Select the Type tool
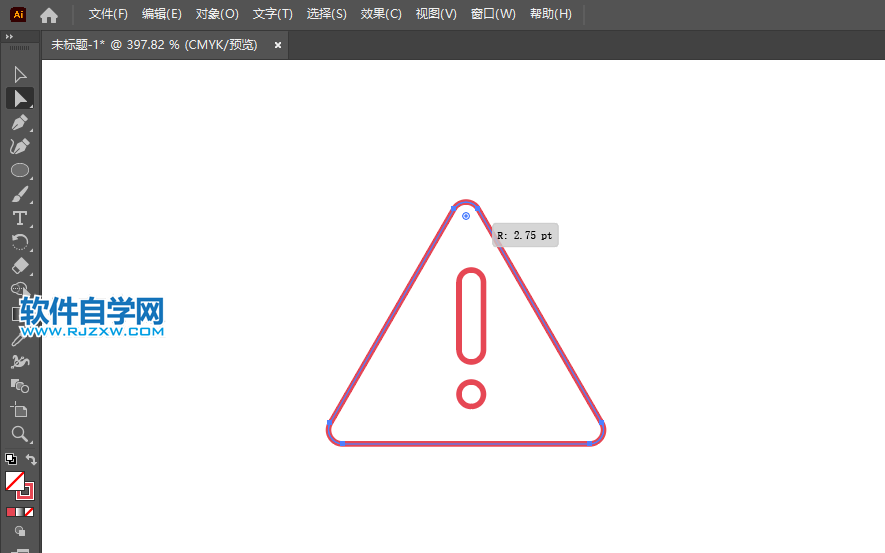The image size is (885, 553). [x=20, y=218]
